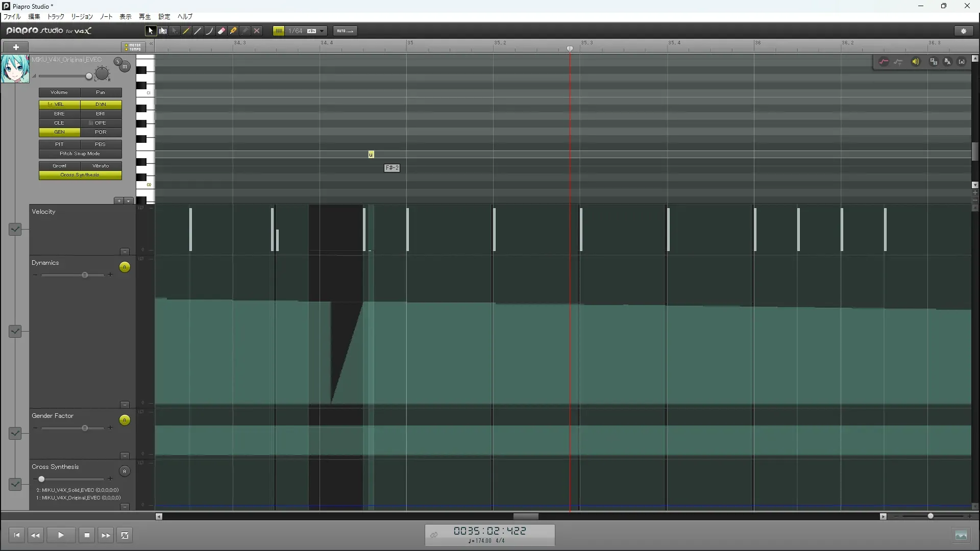Select the eraser tool
This screenshot has height=551, width=980.
point(222,31)
